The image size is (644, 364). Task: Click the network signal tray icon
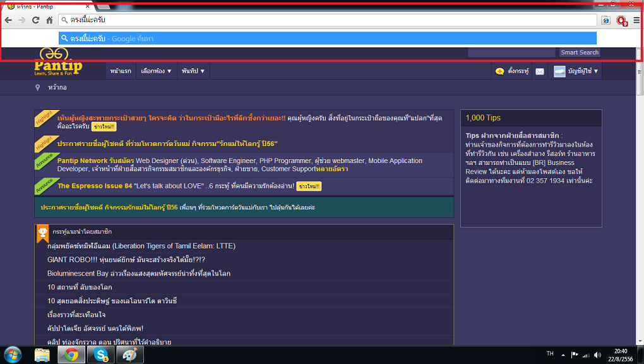tap(586, 355)
